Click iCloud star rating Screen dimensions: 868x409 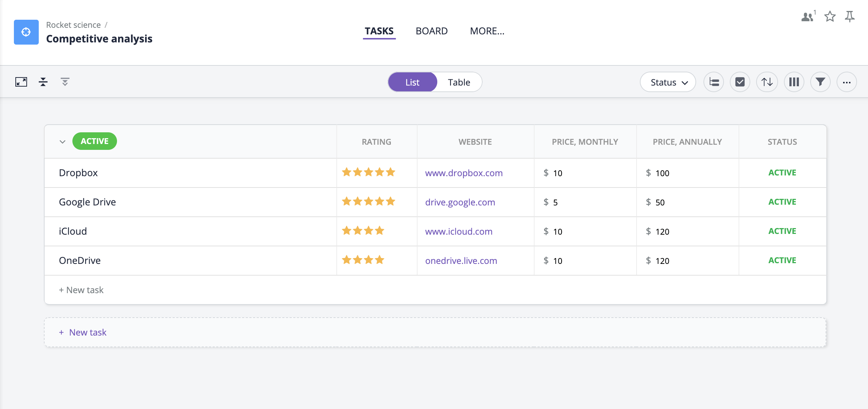[x=363, y=230]
